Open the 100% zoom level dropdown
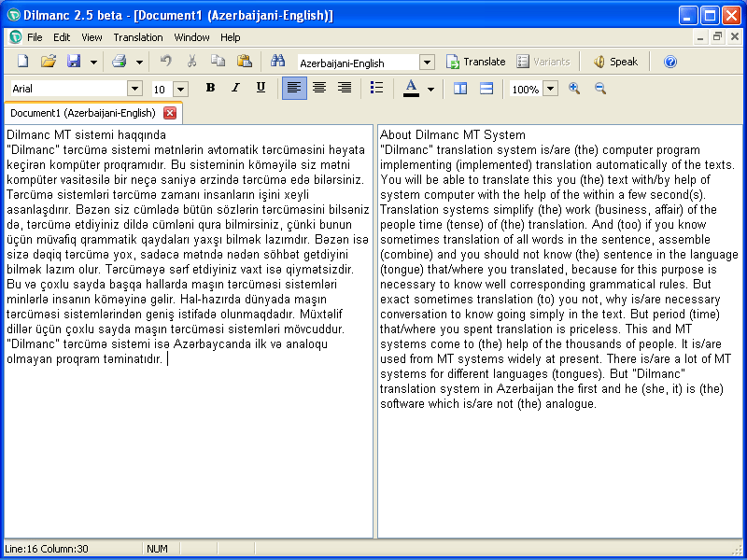Image resolution: width=747 pixels, height=560 pixels. 550,89
